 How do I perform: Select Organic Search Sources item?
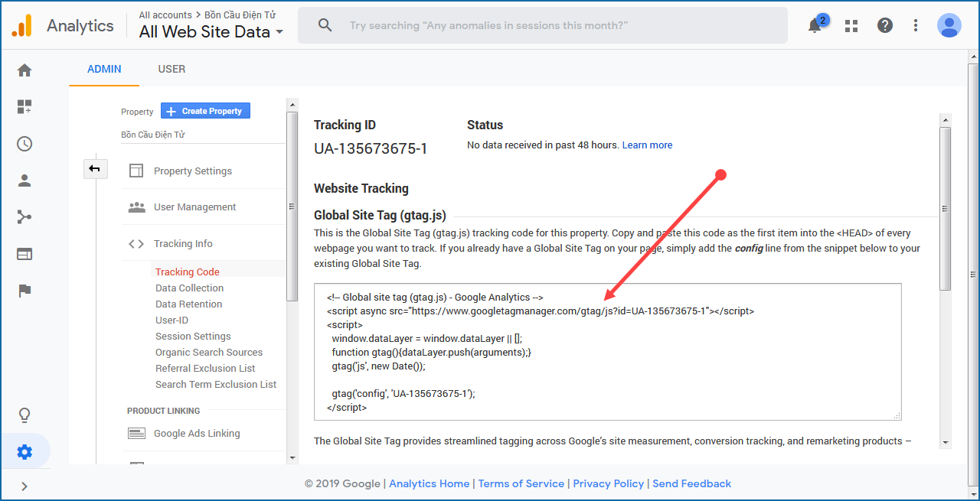(209, 353)
